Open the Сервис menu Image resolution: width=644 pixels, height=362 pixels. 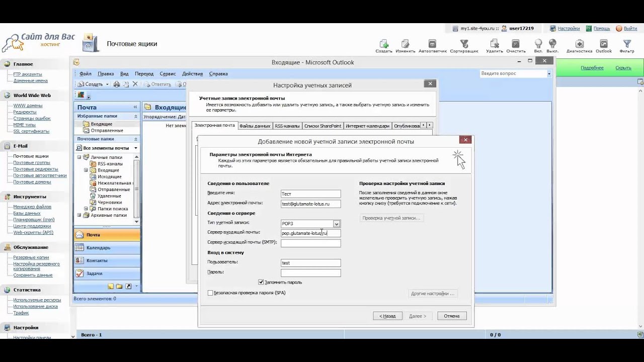pyautogui.click(x=168, y=74)
